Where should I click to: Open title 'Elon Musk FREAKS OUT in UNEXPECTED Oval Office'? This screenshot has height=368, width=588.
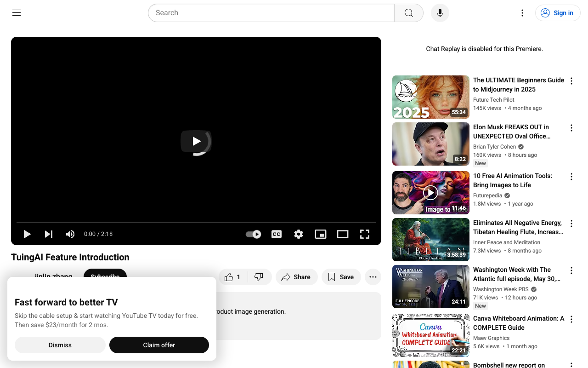click(x=512, y=132)
